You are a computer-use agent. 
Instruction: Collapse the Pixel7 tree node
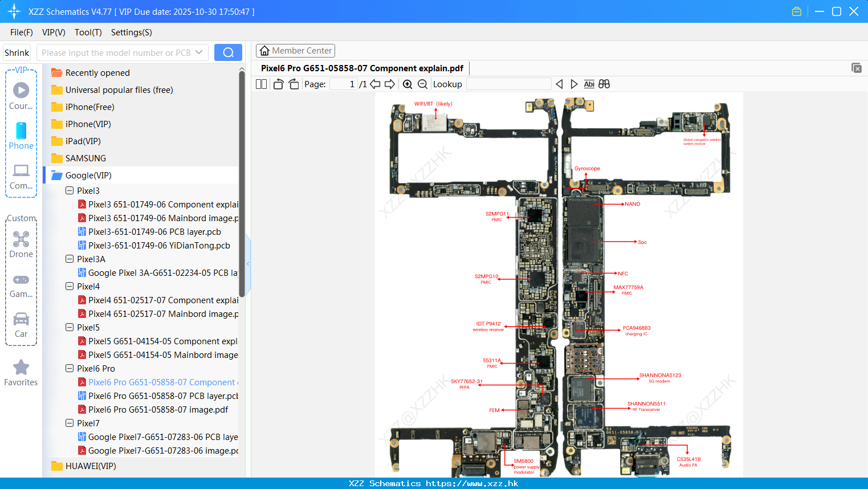[70, 423]
